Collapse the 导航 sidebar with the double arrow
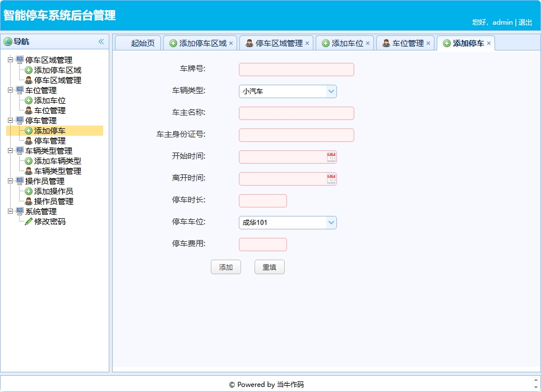Viewport: 541px width, 392px height. coord(101,41)
